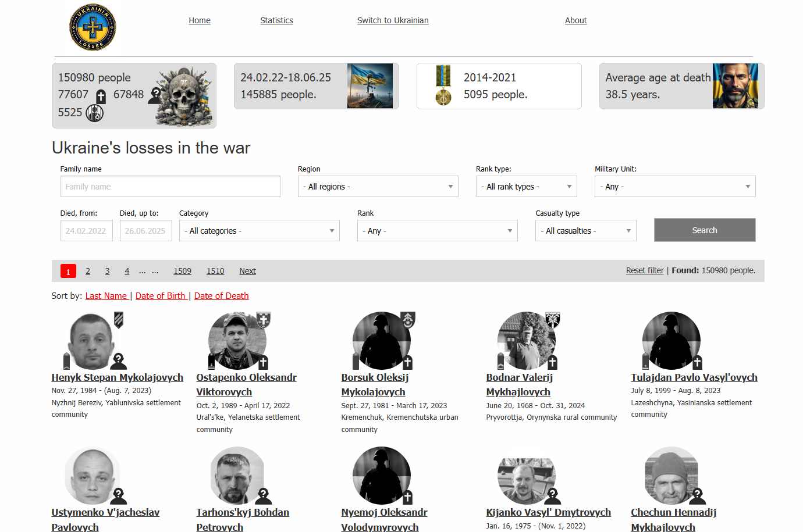Open the Category dropdown
Screen dimensions: 803x532
260,231
